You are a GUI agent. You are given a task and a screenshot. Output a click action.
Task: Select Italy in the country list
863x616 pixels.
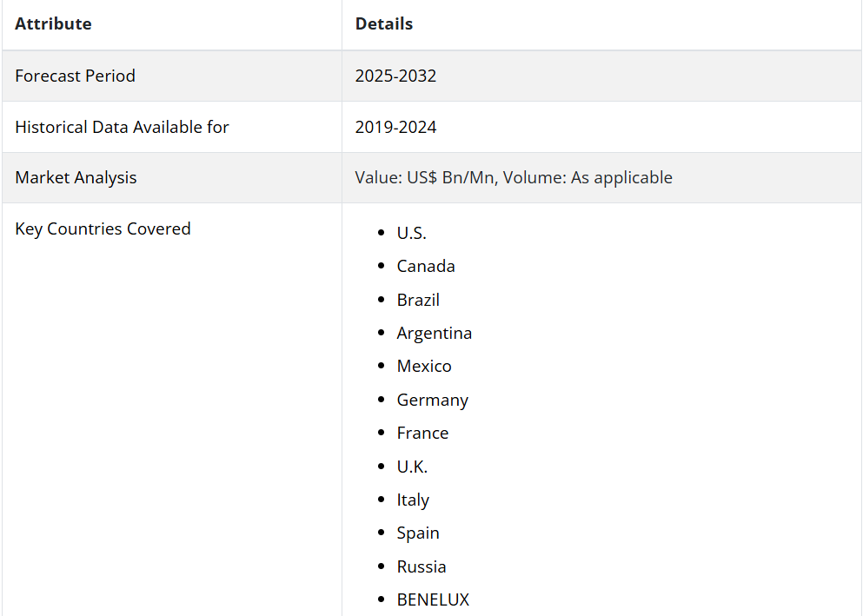tap(413, 500)
